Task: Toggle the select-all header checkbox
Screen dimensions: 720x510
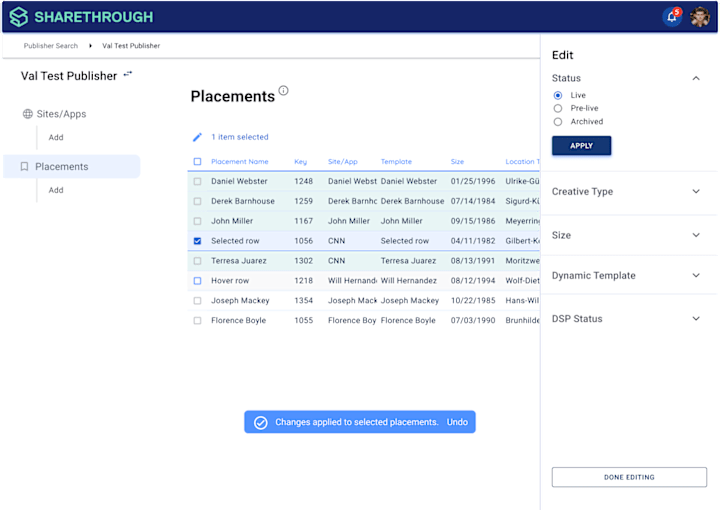Action: pos(197,162)
